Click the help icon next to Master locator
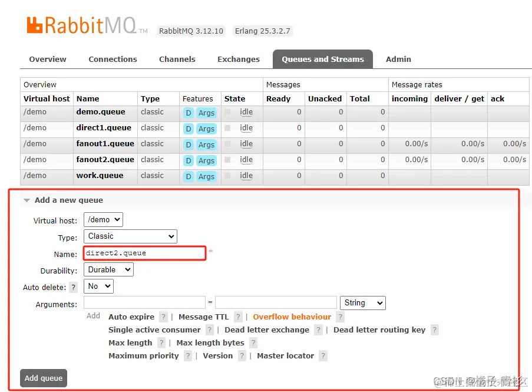Viewport: 532px width, 392px height. coord(322,355)
